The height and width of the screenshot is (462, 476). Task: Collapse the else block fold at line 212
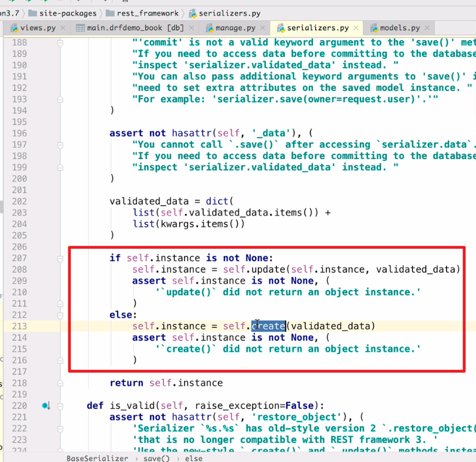60,314
